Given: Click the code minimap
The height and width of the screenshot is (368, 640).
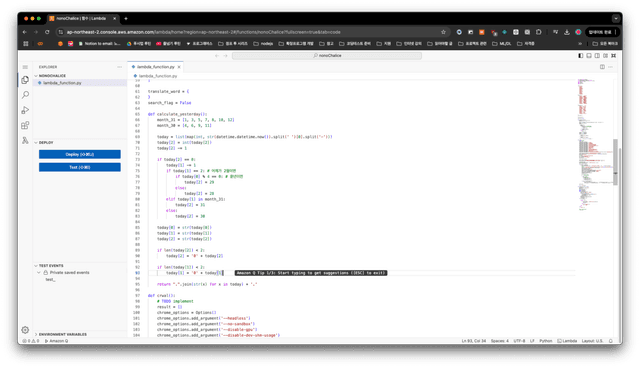Looking at the screenshot, I should pos(595,145).
